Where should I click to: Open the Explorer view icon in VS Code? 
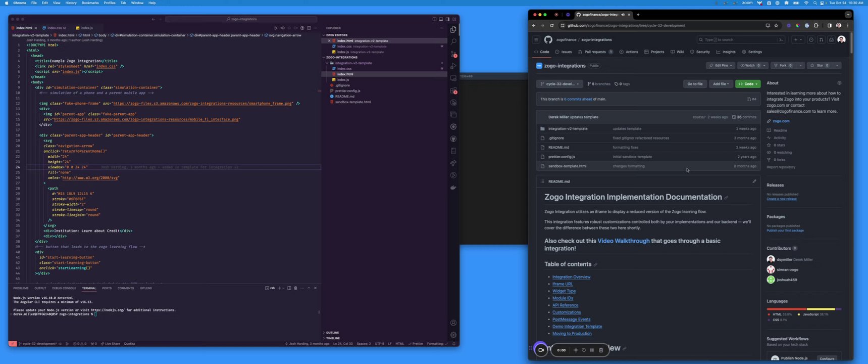(x=453, y=29)
